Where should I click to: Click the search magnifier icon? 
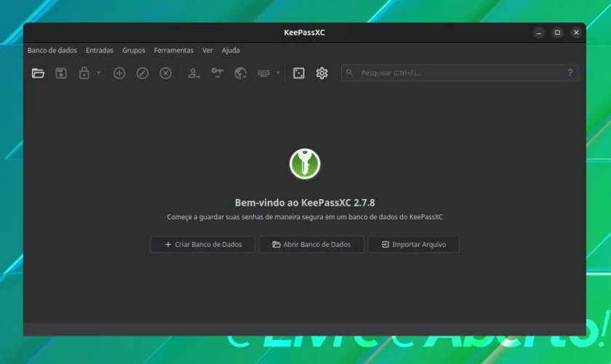coord(350,73)
